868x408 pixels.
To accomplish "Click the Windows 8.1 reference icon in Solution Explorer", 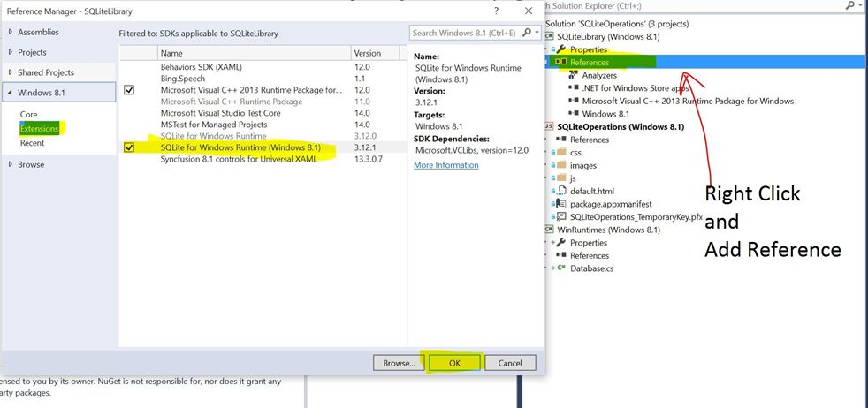I will [573, 114].
